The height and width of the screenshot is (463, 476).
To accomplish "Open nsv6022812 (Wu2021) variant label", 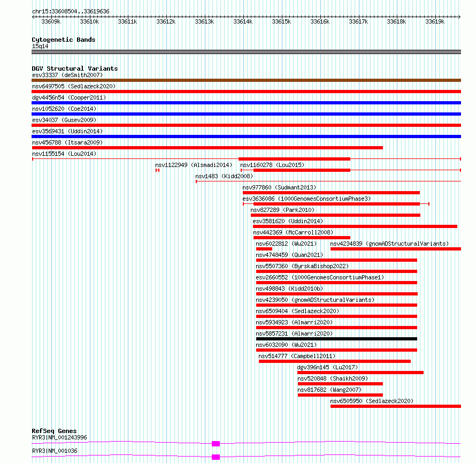I will coord(286,244).
